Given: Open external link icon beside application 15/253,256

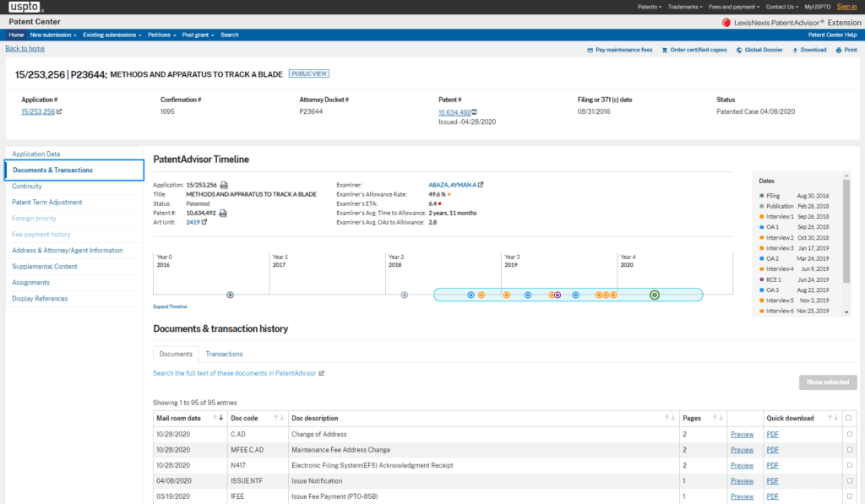Looking at the screenshot, I should pyautogui.click(x=60, y=111).
